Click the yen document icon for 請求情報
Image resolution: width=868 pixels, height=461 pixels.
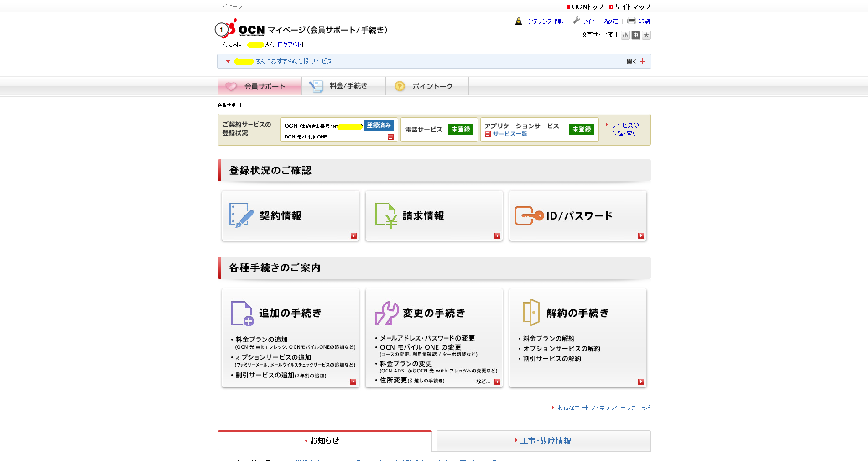point(385,215)
